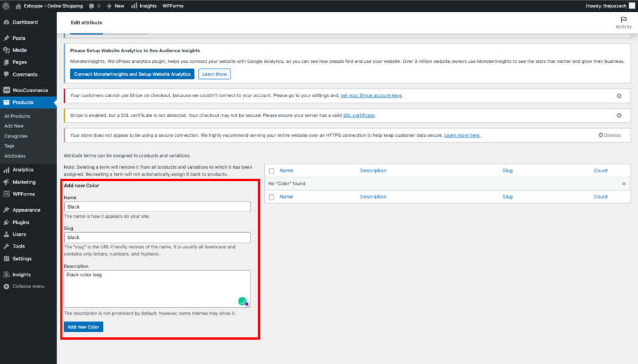Click Connect MonsterInsights and Setup Website Analytics

tap(132, 74)
